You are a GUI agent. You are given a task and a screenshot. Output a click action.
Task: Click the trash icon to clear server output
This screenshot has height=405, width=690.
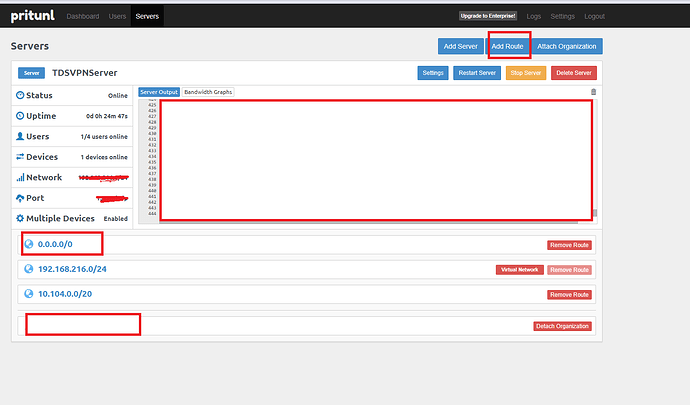point(593,92)
